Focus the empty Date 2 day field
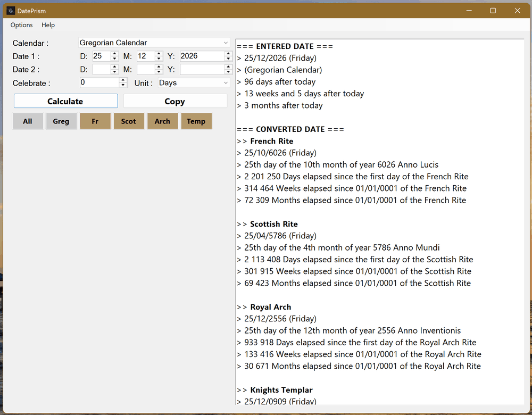The height and width of the screenshot is (415, 532). (x=102, y=69)
